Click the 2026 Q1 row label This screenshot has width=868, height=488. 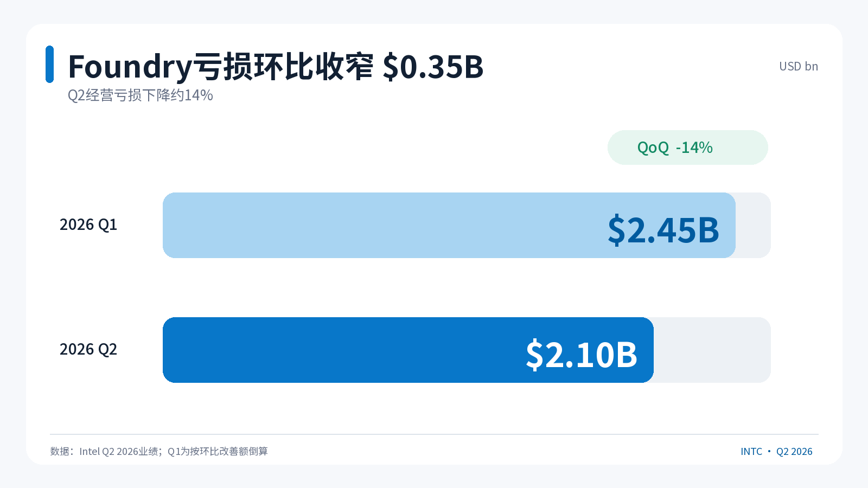88,224
